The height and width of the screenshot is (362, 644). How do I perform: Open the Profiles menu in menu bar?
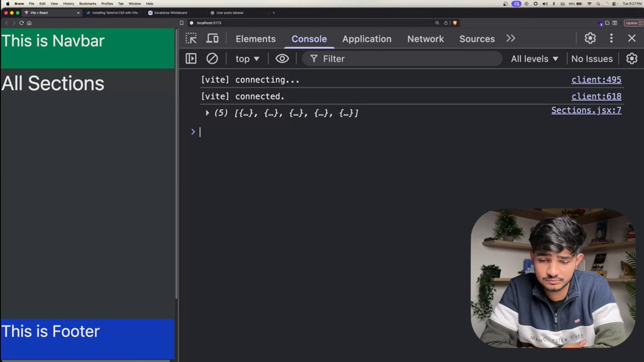pos(107,4)
